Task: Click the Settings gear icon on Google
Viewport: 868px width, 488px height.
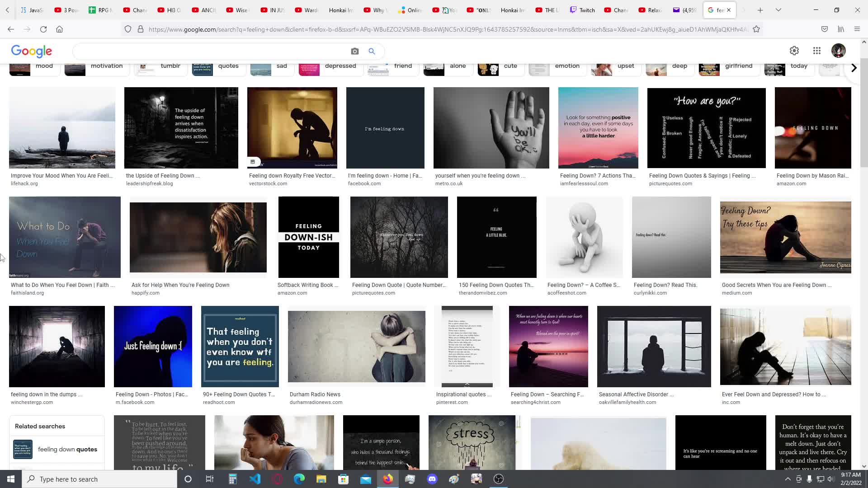Action: pyautogui.click(x=794, y=50)
